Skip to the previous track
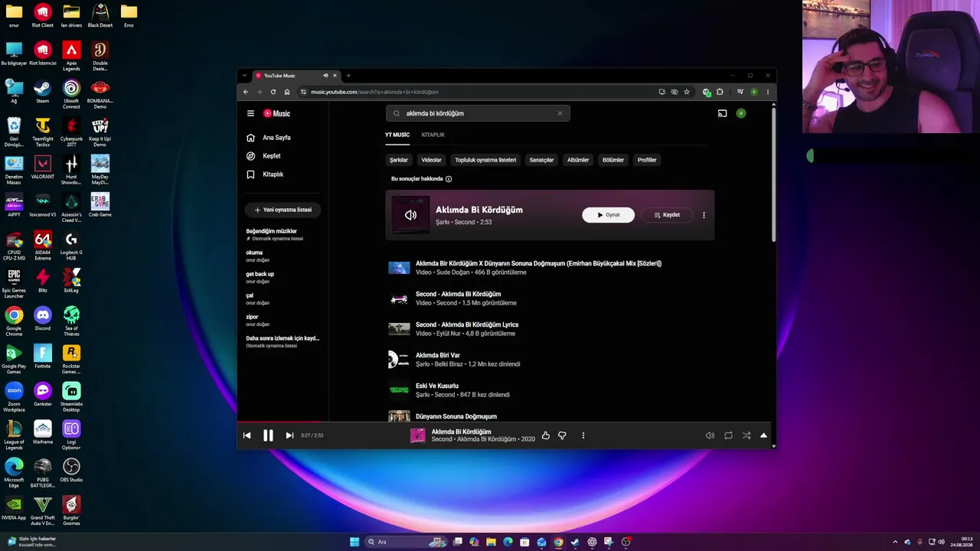 pos(247,435)
